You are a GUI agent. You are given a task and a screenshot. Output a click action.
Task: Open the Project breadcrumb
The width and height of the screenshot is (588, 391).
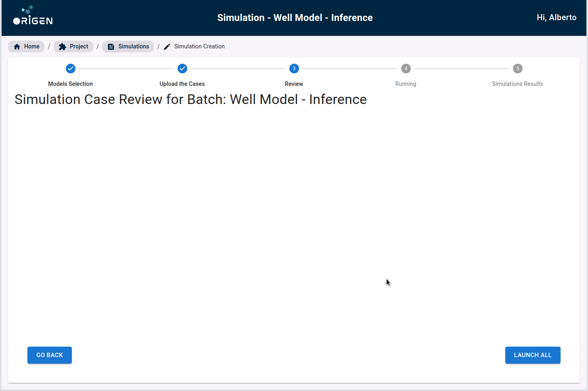click(x=73, y=46)
